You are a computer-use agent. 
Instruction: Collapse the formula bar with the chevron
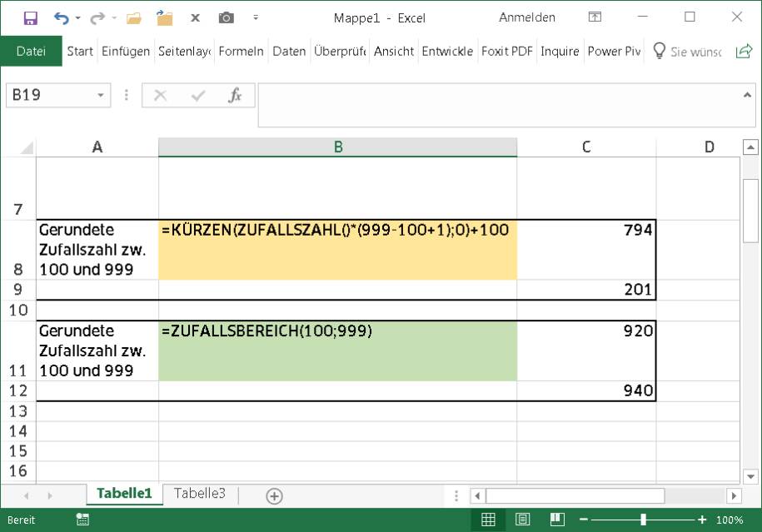click(x=747, y=95)
